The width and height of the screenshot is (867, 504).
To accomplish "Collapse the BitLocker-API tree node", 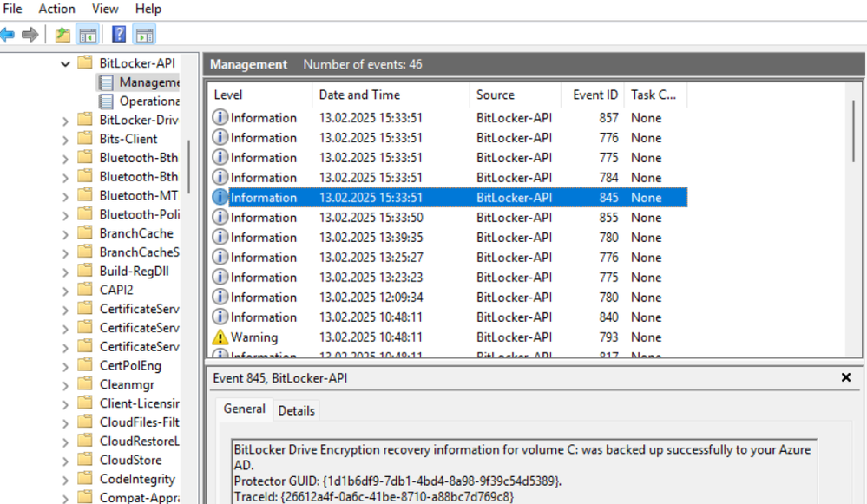I will pos(65,63).
